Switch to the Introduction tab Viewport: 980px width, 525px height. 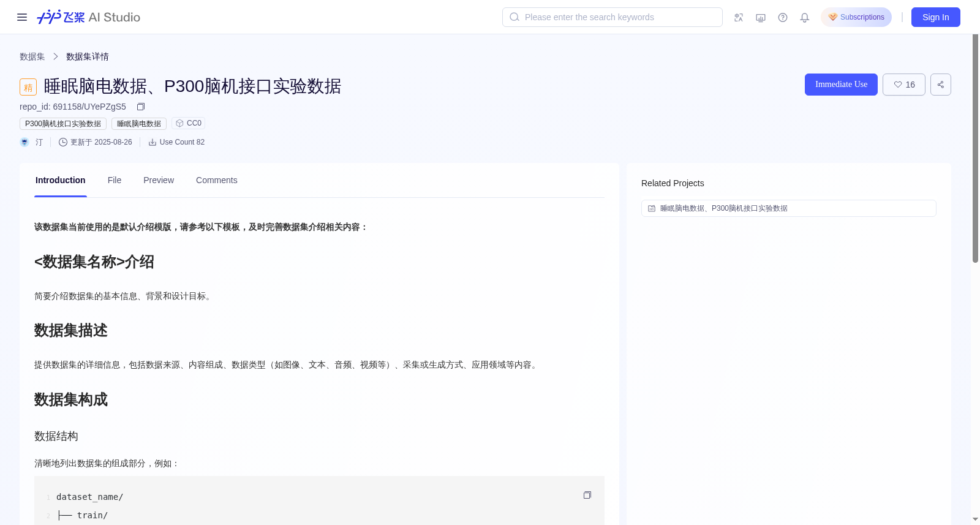[61, 180]
